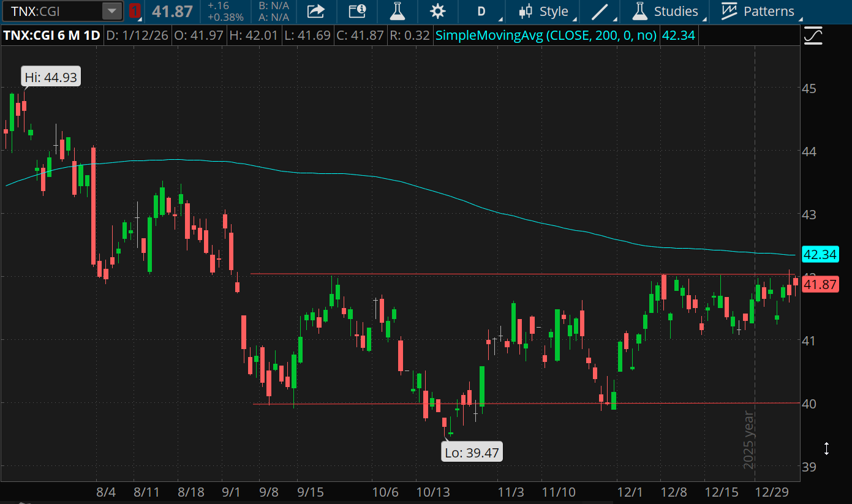Click the red clipboard link icon

[135, 11]
